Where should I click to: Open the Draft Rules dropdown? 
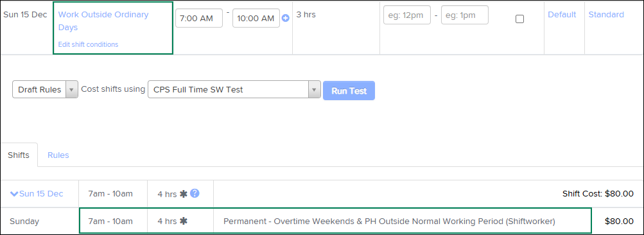coord(45,89)
